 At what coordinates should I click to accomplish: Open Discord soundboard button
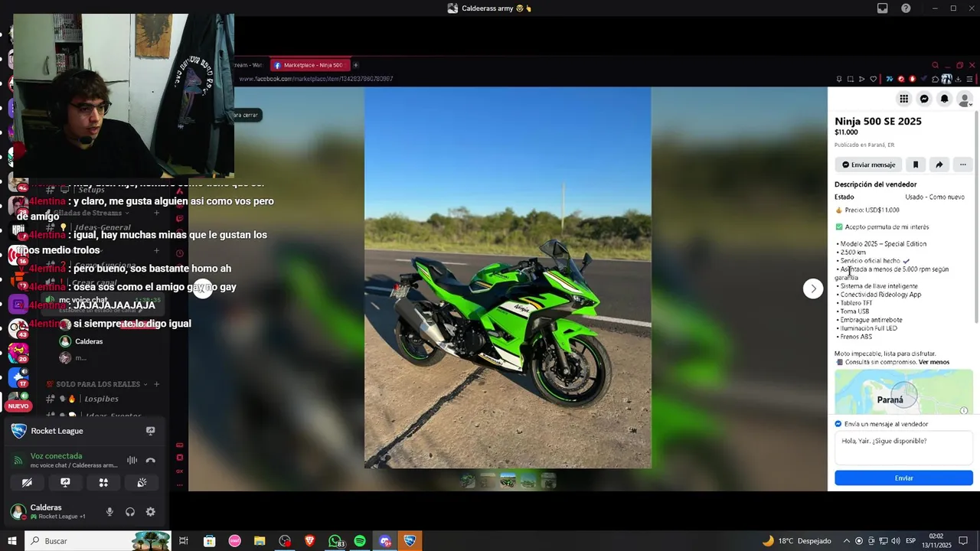click(x=142, y=483)
